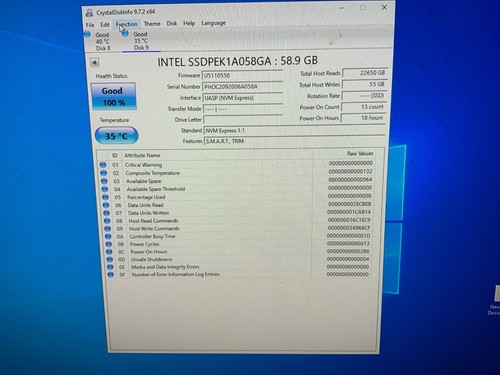The width and height of the screenshot is (500, 375).
Task: Click the status icon for Percentage Used
Action: tap(105, 197)
